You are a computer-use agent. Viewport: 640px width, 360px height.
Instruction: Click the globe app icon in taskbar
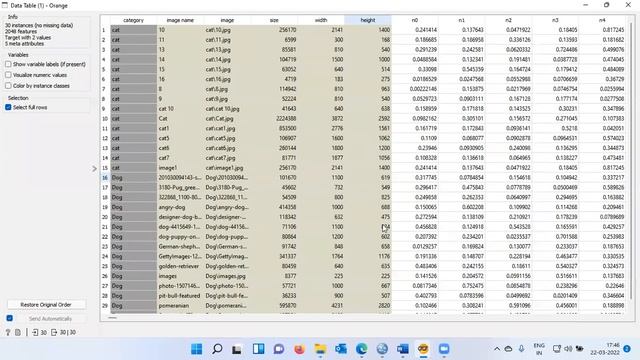click(x=382, y=349)
